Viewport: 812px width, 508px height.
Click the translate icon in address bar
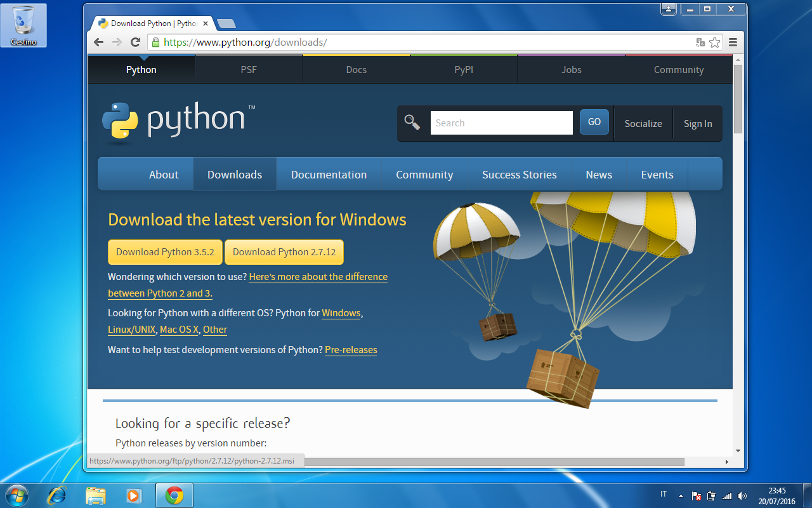[x=700, y=43]
